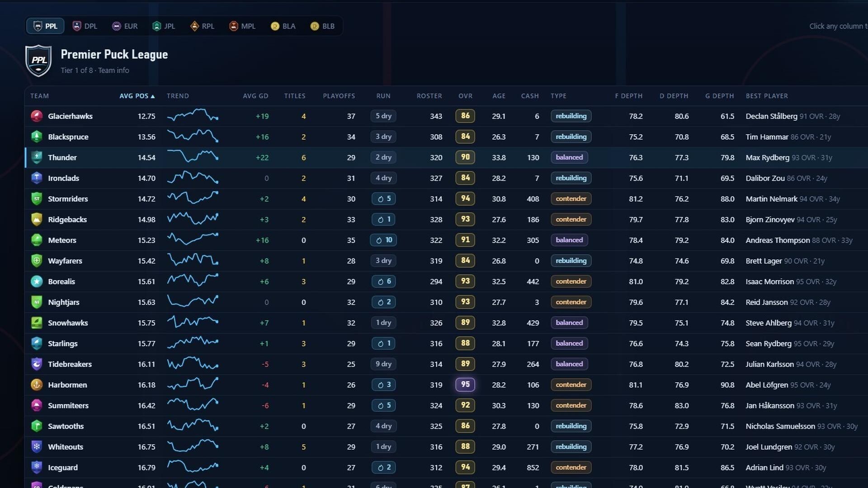This screenshot has width=868, height=488.
Task: Switch to the MPL league tab
Action: click(x=242, y=26)
